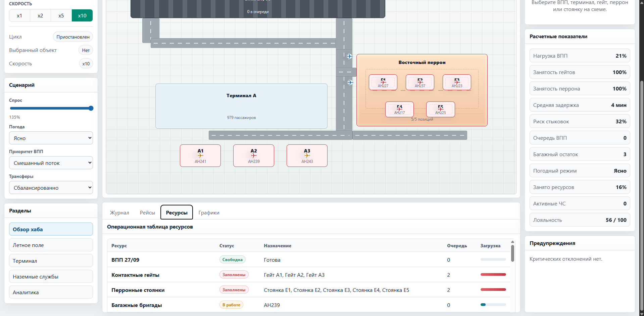Click the AH225 aircraft on stand E5
Viewport: 644px width, 316px height.
click(441, 109)
